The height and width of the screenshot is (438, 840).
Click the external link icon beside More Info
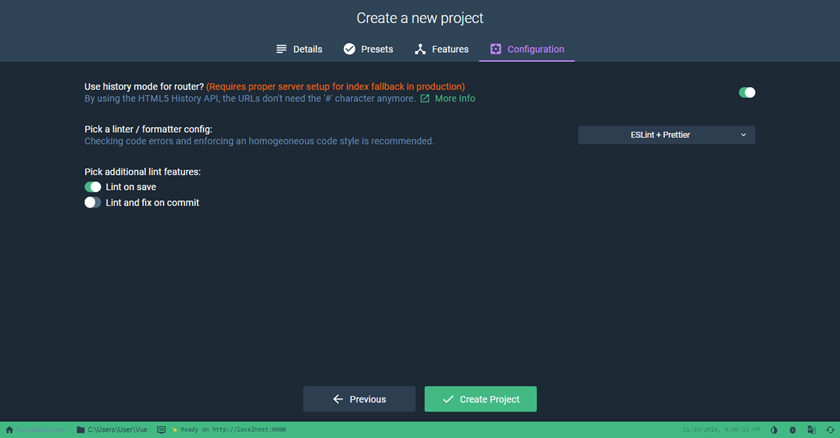425,99
